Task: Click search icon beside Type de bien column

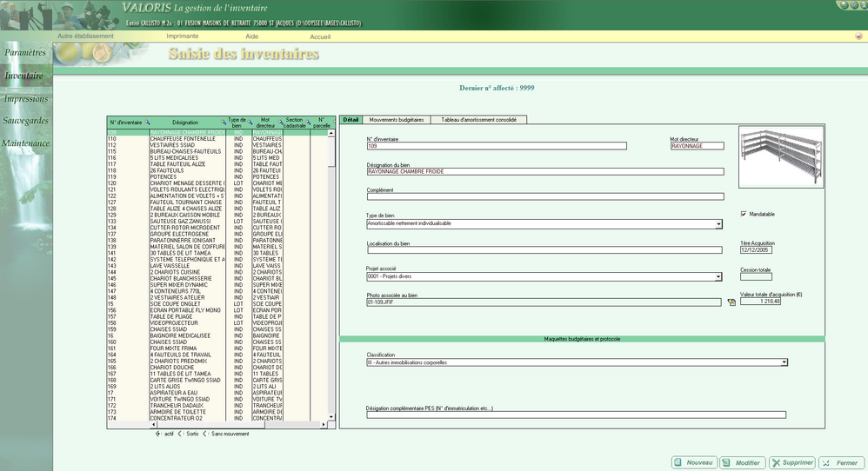Action: (250, 123)
